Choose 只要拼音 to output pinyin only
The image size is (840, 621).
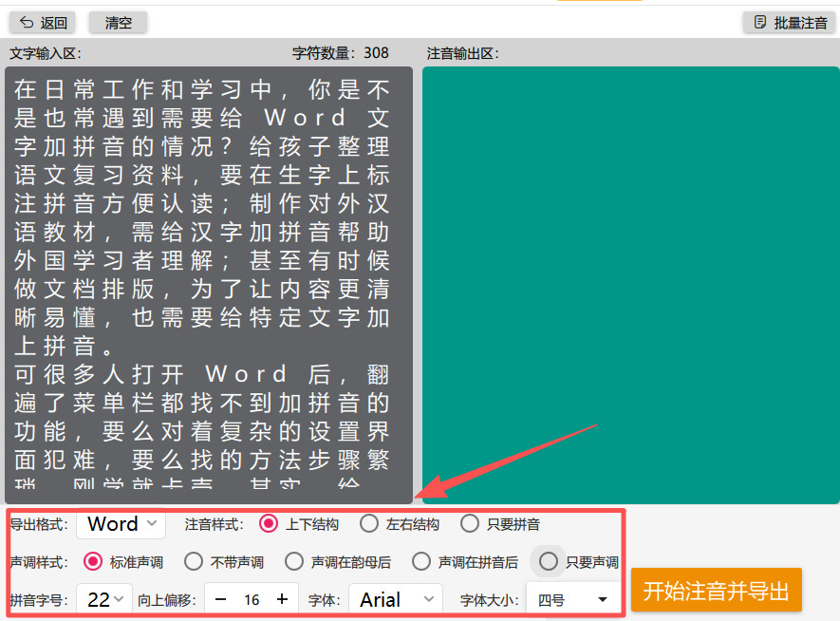click(x=470, y=523)
